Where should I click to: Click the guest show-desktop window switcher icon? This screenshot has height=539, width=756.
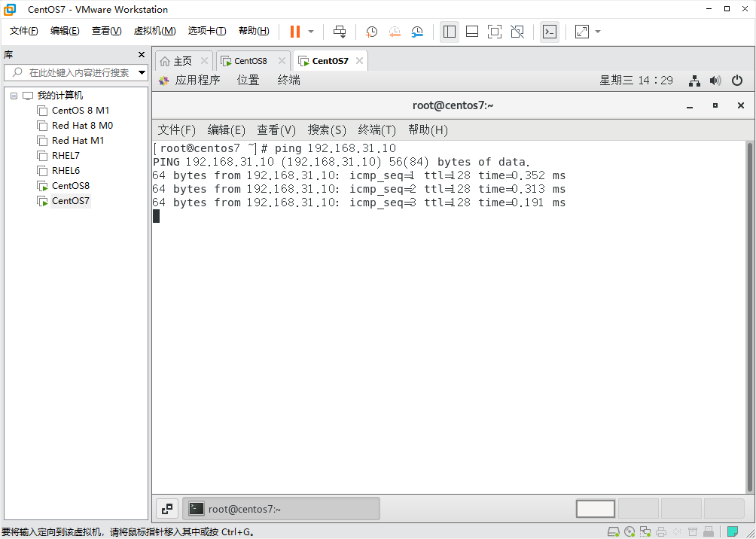167,509
